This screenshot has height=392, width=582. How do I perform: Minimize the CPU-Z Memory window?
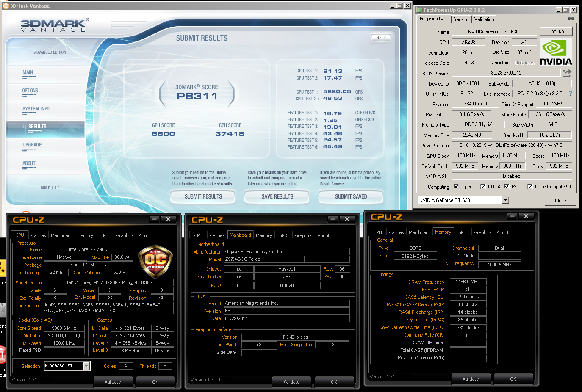pyautogui.click(x=512, y=216)
